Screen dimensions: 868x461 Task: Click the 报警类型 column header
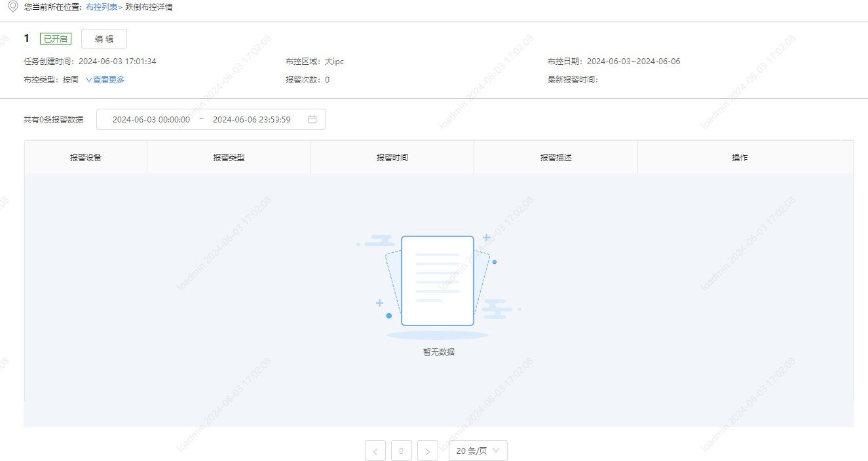(229, 158)
